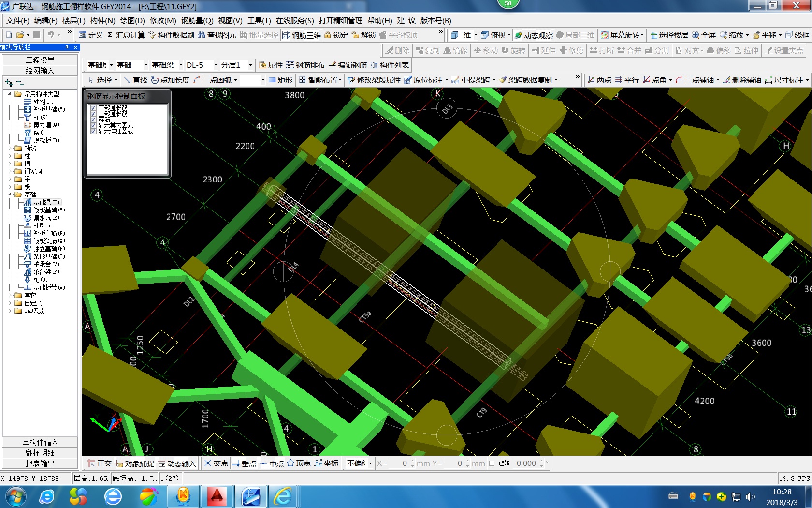
Task: Expand the 门窗洞 tree folder
Action: [x=10, y=171]
